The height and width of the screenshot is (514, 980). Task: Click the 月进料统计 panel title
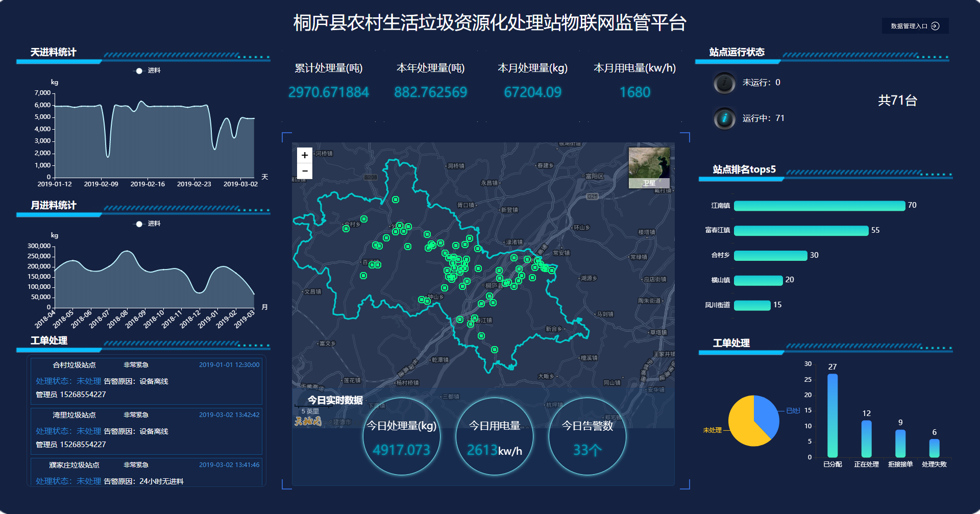pos(54,205)
